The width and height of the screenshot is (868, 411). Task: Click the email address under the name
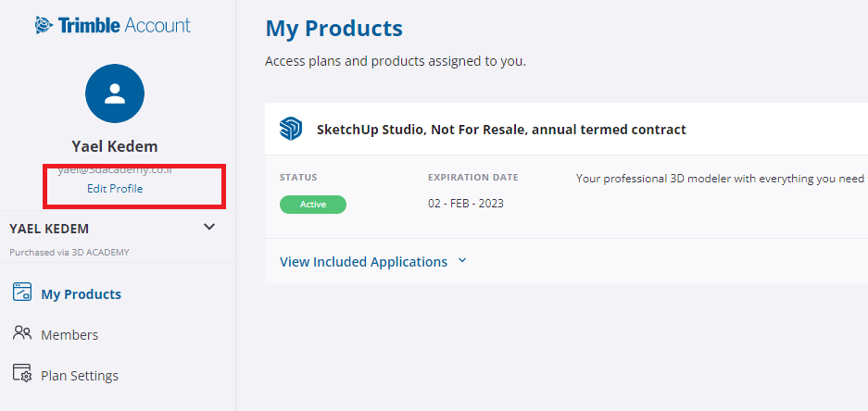tap(115, 170)
